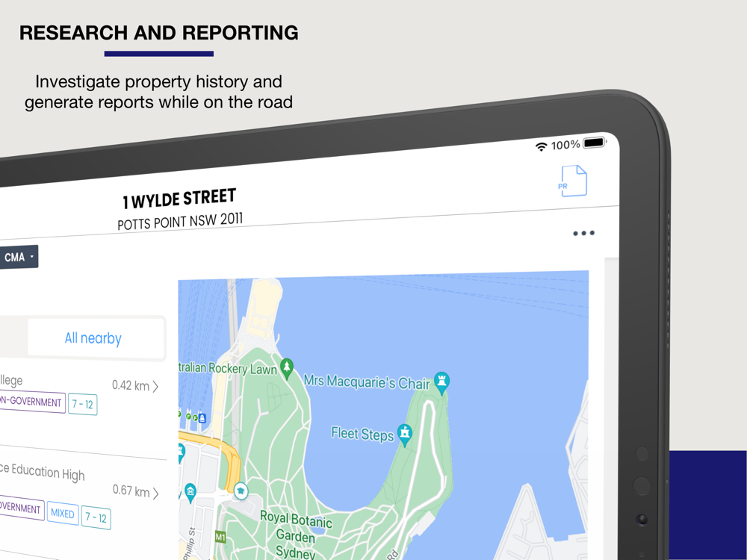Click the 7 - 12 tag beside NON-GOVERNMENT
Screen dimensions: 747x560
pyautogui.click(x=83, y=405)
